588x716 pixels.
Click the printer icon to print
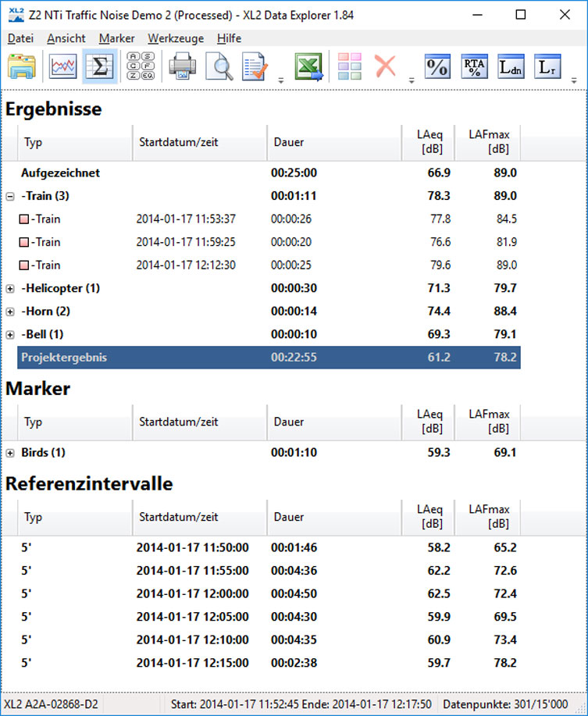(182, 67)
